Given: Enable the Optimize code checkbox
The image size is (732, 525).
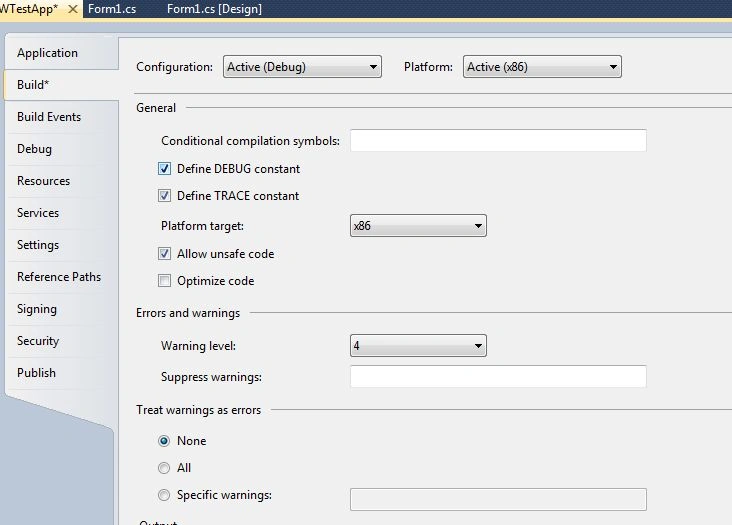Looking at the screenshot, I should [x=164, y=280].
